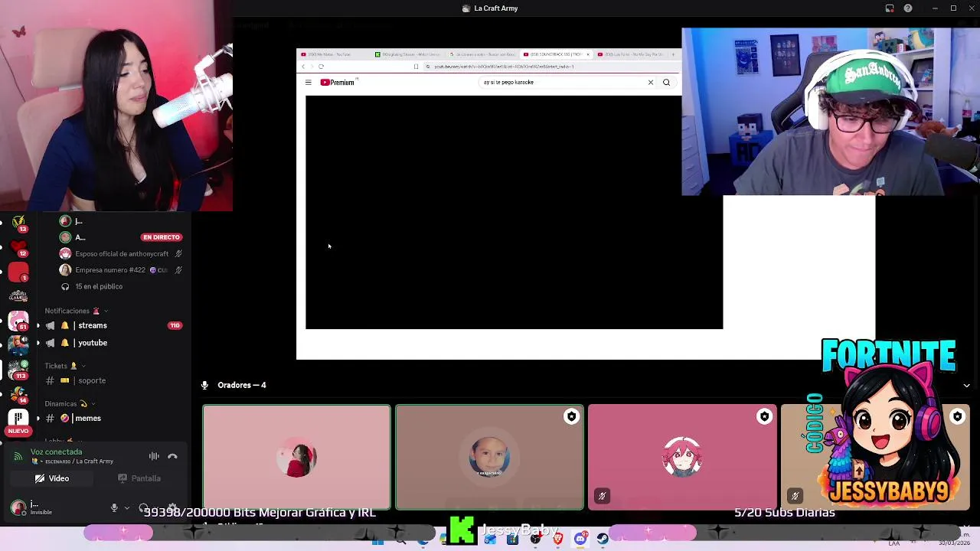Viewport: 980px width, 551px height.
Task: Open noise suppression waveform icon
Action: click(154, 456)
